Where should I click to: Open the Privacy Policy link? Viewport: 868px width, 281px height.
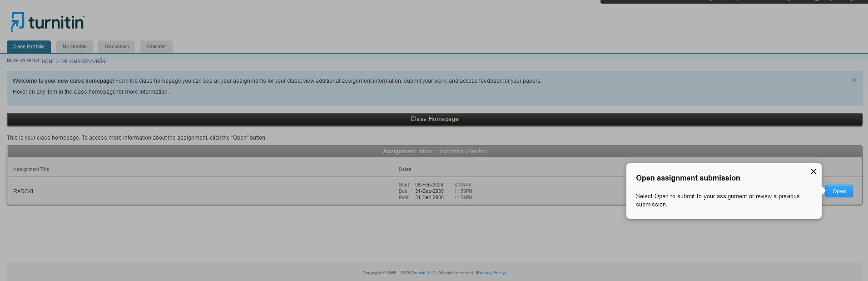pyautogui.click(x=491, y=273)
